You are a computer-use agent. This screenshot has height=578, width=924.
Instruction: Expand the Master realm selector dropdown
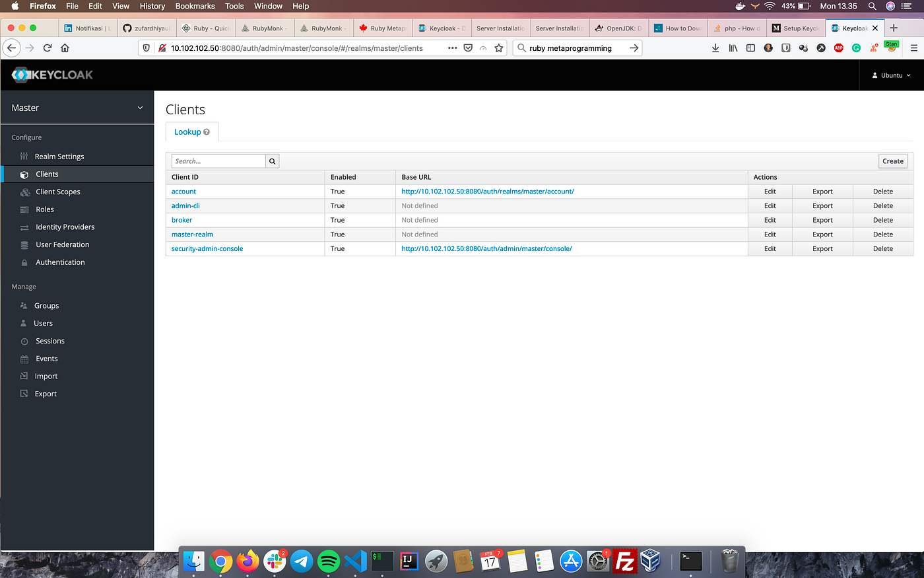[x=77, y=108]
